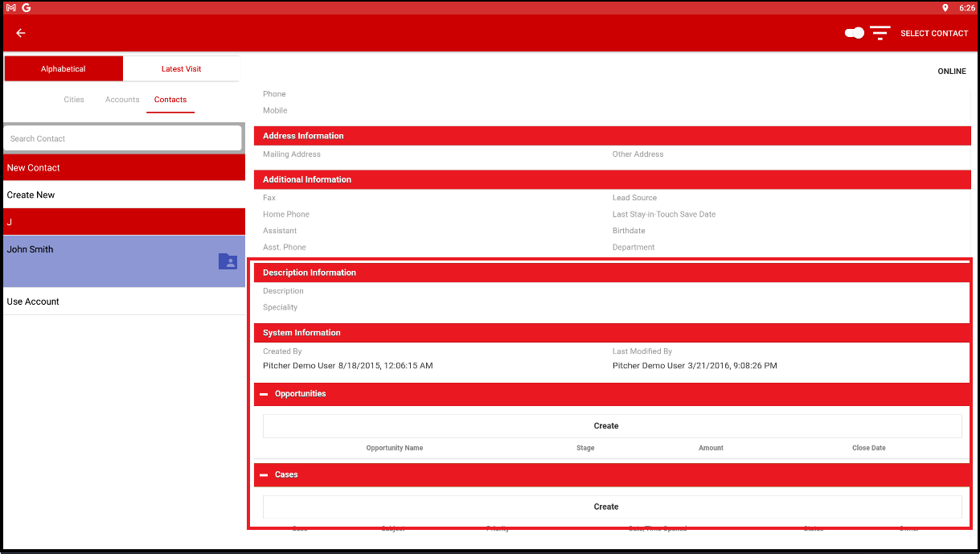Select the Alphabetical sorting tab
This screenshot has width=980, height=554.
coord(63,68)
